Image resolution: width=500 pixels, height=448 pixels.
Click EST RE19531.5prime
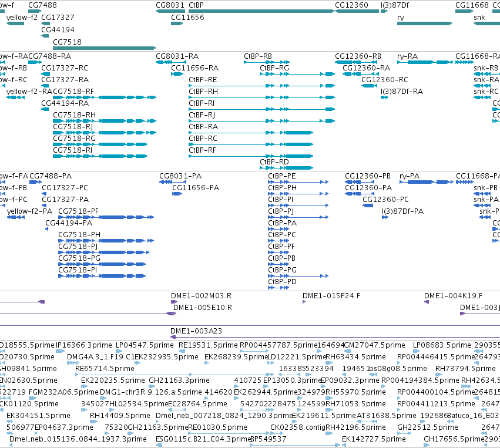[x=208, y=345]
